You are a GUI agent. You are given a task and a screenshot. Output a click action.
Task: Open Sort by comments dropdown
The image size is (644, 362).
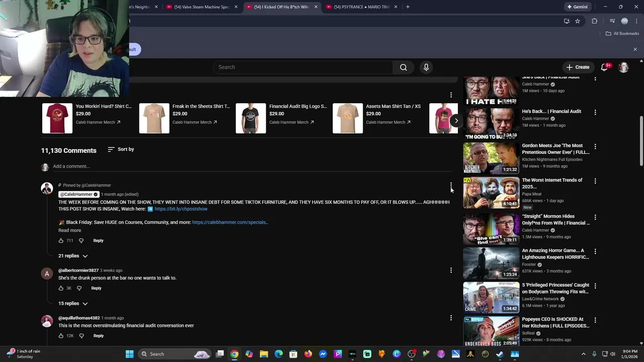click(121, 149)
